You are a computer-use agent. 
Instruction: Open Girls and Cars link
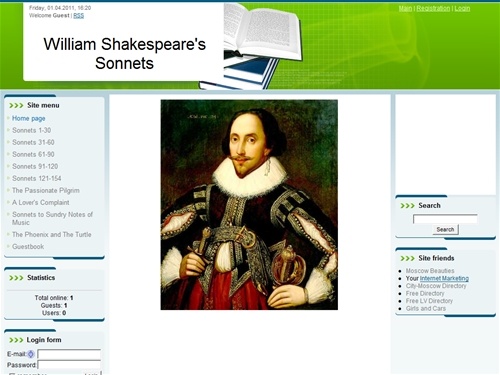tap(426, 308)
